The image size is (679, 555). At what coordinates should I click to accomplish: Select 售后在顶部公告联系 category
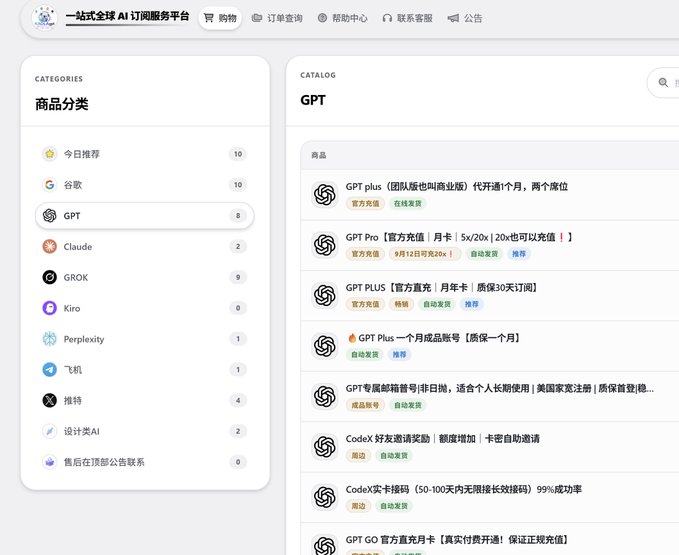point(145,462)
